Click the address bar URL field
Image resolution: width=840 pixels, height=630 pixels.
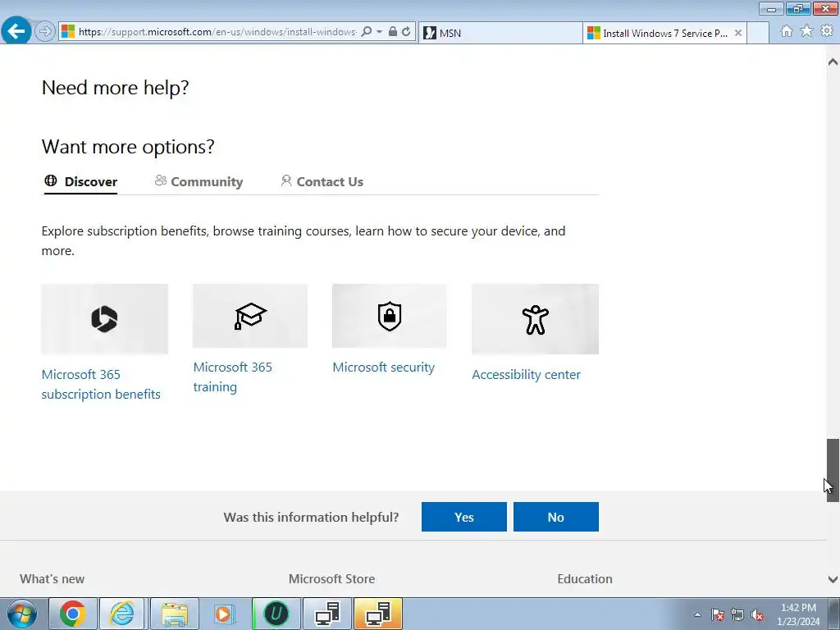217,32
